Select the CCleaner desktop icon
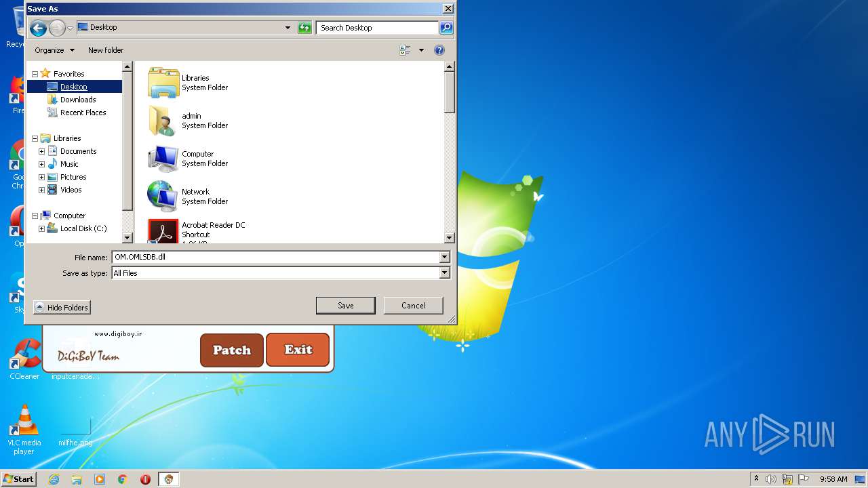868x488 pixels. coord(24,359)
